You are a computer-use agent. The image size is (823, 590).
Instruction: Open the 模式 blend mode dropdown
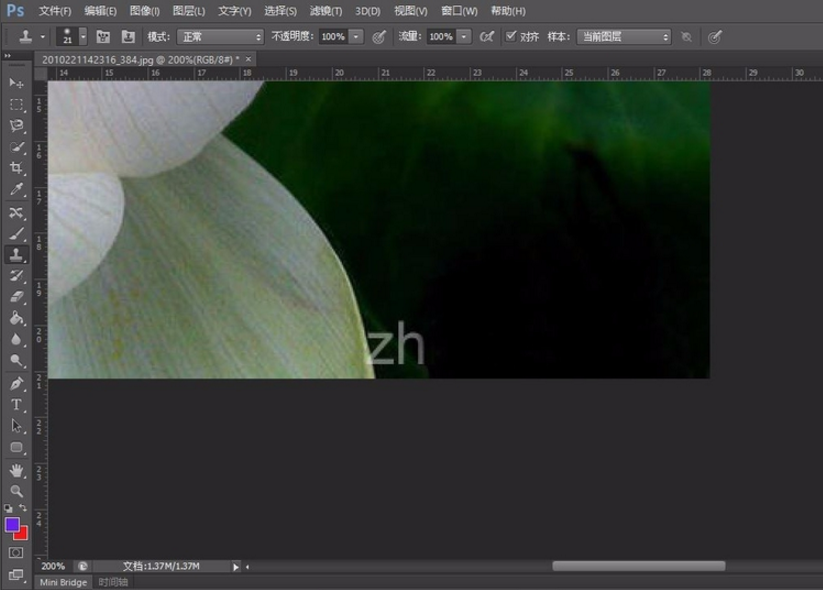pyautogui.click(x=220, y=37)
